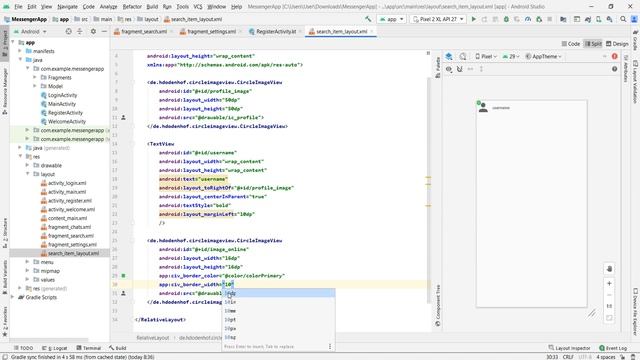Viewport: 640px width, 360px height.
Task: Click the editor vertical scrollbar
Action: pyautogui.click(x=429, y=191)
